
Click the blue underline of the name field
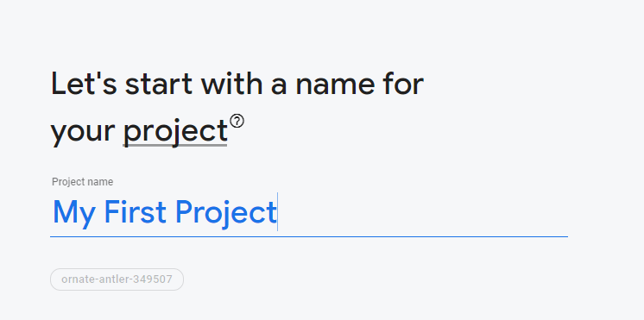(309, 236)
